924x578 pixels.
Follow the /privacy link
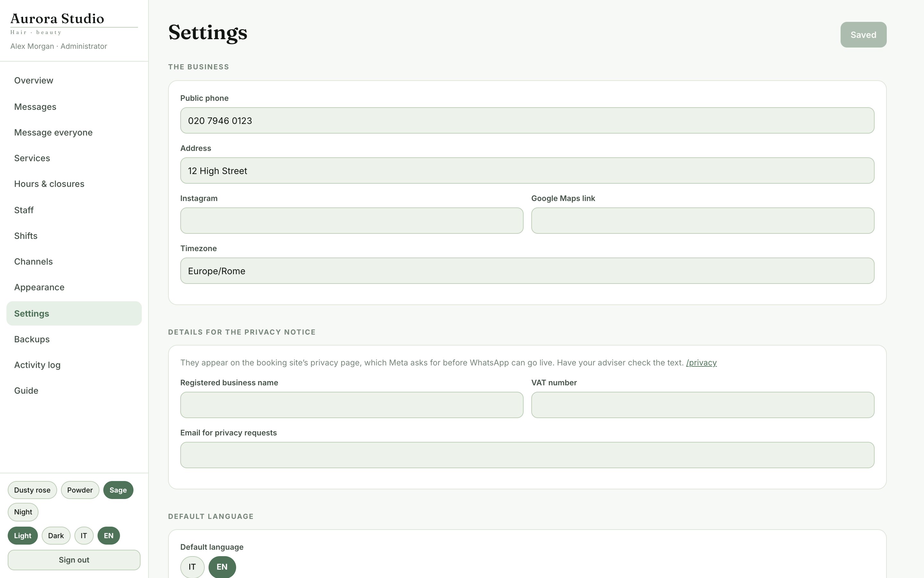pyautogui.click(x=701, y=363)
